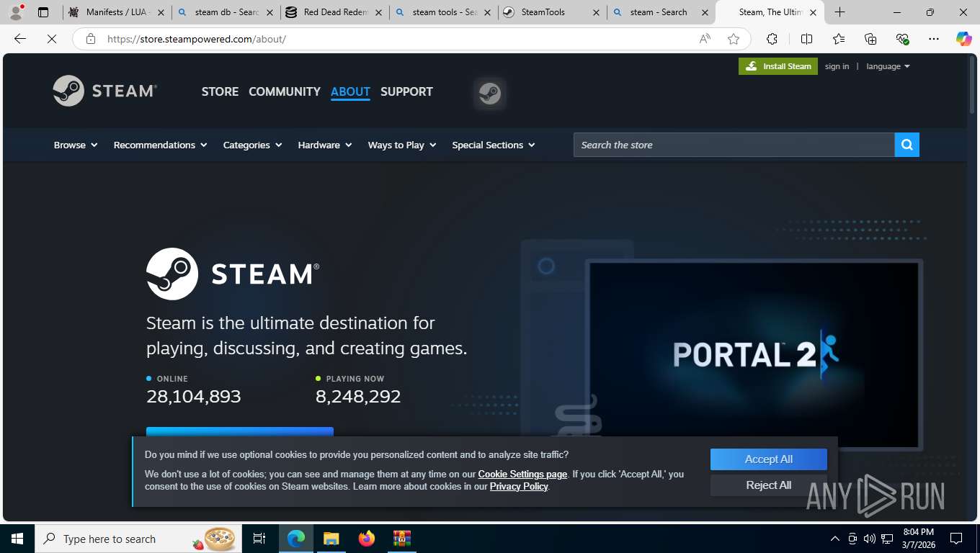This screenshot has width=980, height=553.
Task: Open the STORE menu
Action: pyautogui.click(x=220, y=91)
